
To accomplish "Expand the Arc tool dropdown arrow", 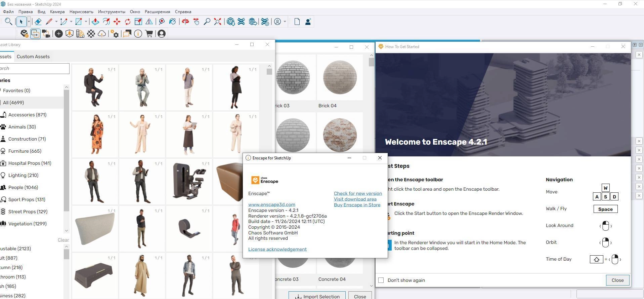I will point(71,22).
